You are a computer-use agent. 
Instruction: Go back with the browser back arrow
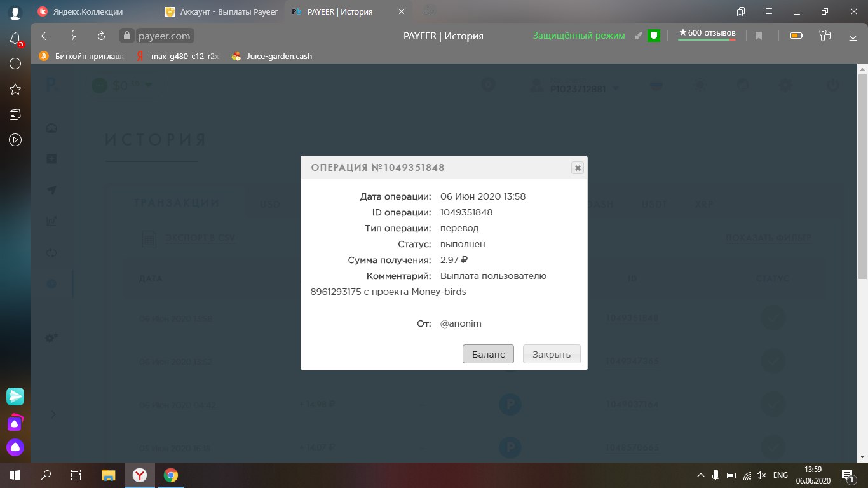point(45,36)
